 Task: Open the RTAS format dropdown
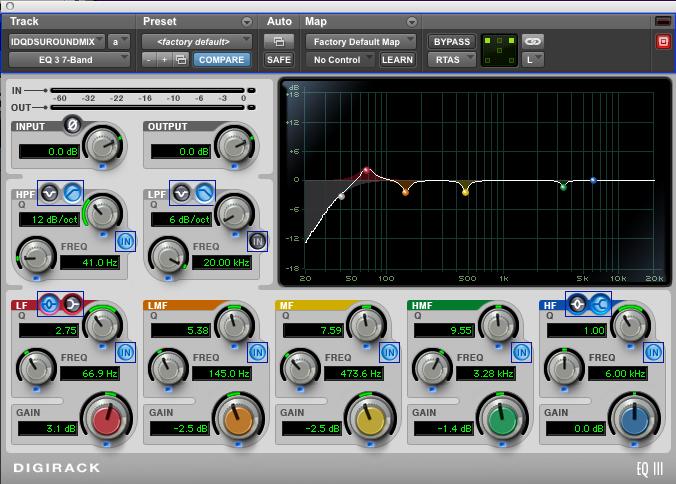(x=452, y=59)
